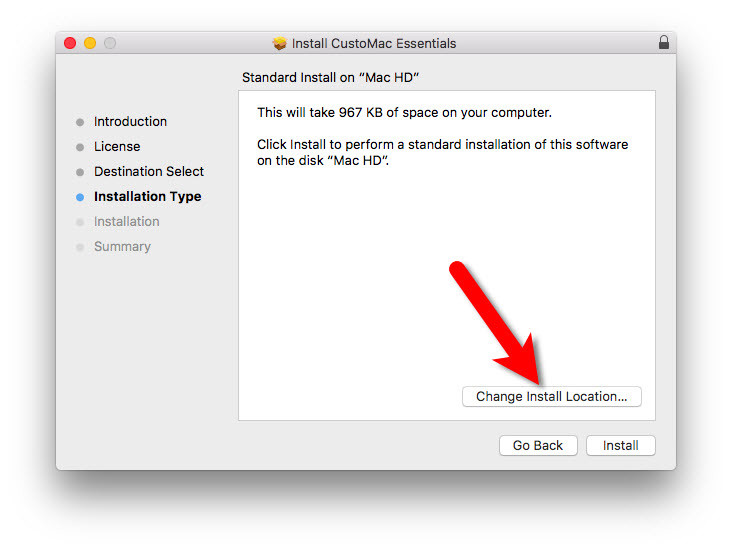Click the Install CustoMac Essentials title text
732x550 pixels.
pyautogui.click(x=374, y=43)
